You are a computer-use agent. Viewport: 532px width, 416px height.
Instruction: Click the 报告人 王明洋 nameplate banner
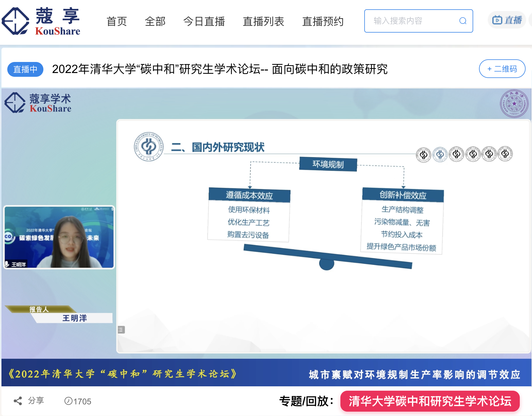[x=58, y=314]
